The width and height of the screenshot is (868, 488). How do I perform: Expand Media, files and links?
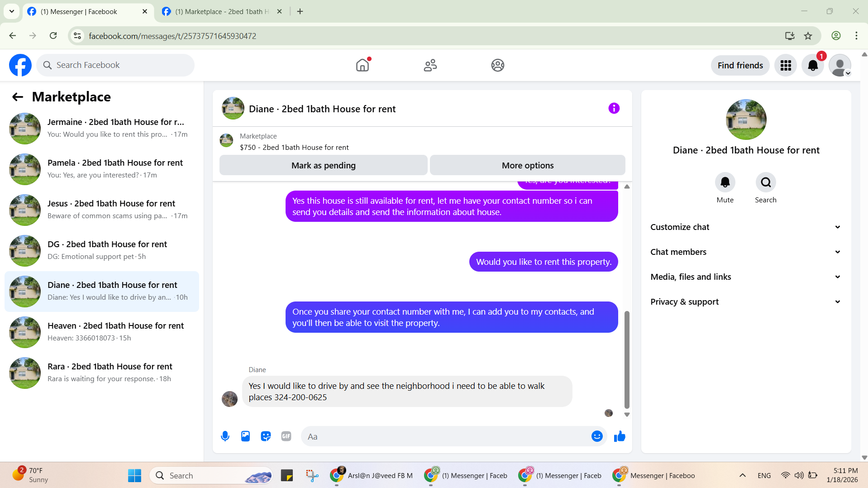[x=746, y=277]
